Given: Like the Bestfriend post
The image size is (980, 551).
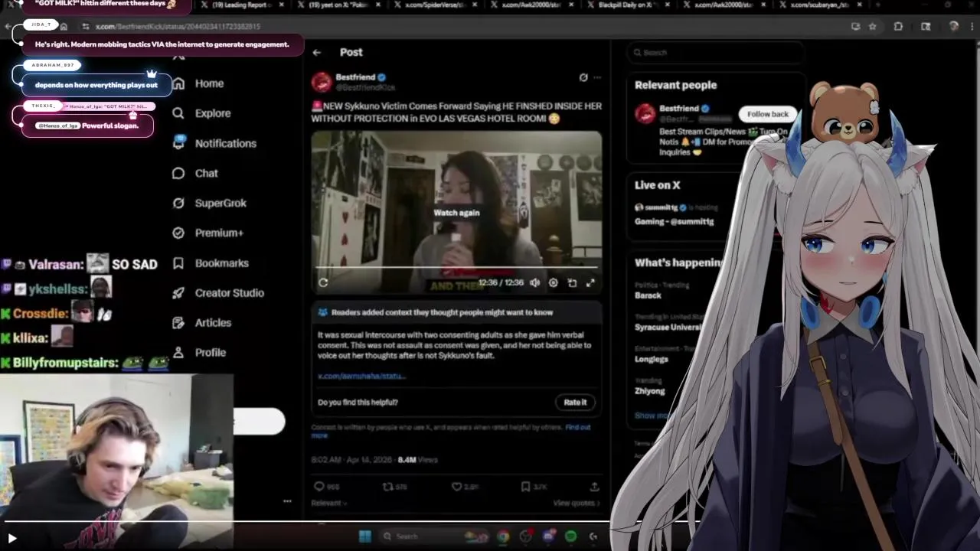Looking at the screenshot, I should [465, 486].
